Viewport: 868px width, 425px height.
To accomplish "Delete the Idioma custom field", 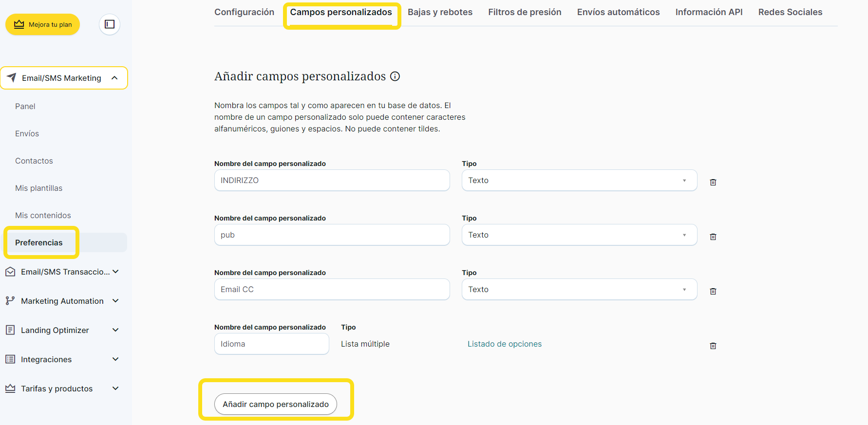I will [713, 346].
